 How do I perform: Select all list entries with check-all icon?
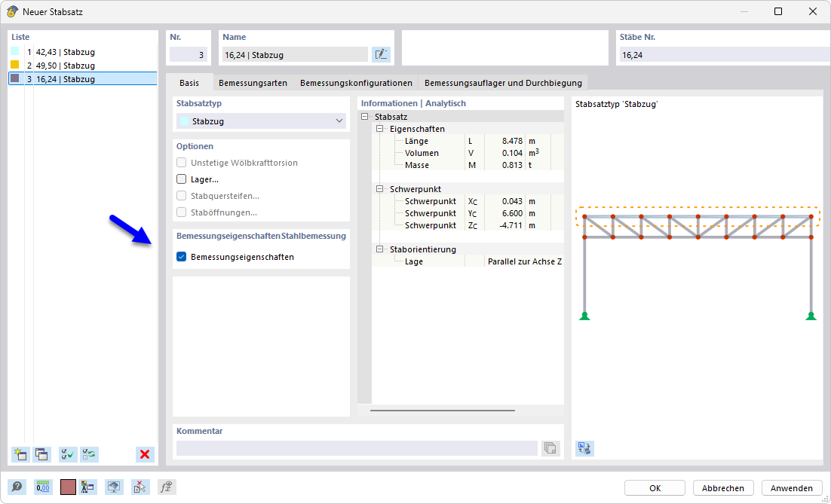tap(69, 454)
